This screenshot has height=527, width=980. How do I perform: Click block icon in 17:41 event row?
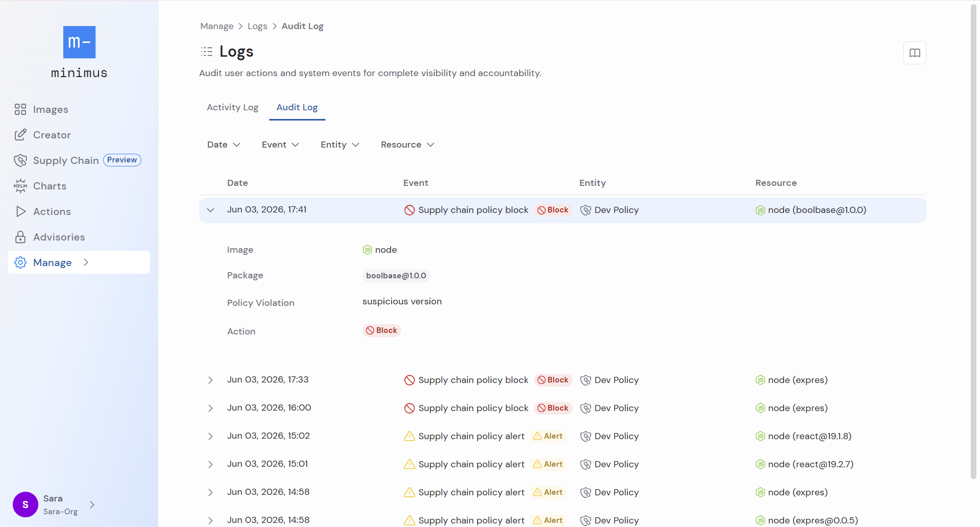(409, 210)
